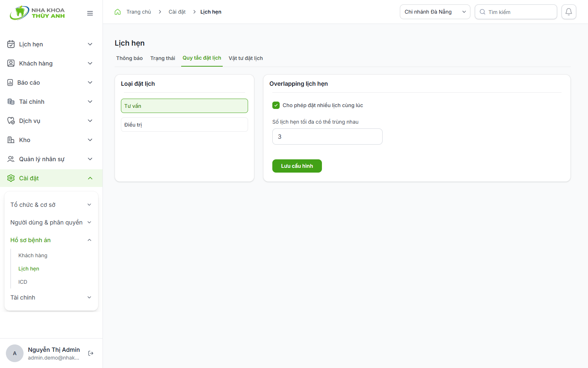The image size is (588, 368).
Task: Expand the Lịch hẹn sidebar chevron
Action: 90,44
